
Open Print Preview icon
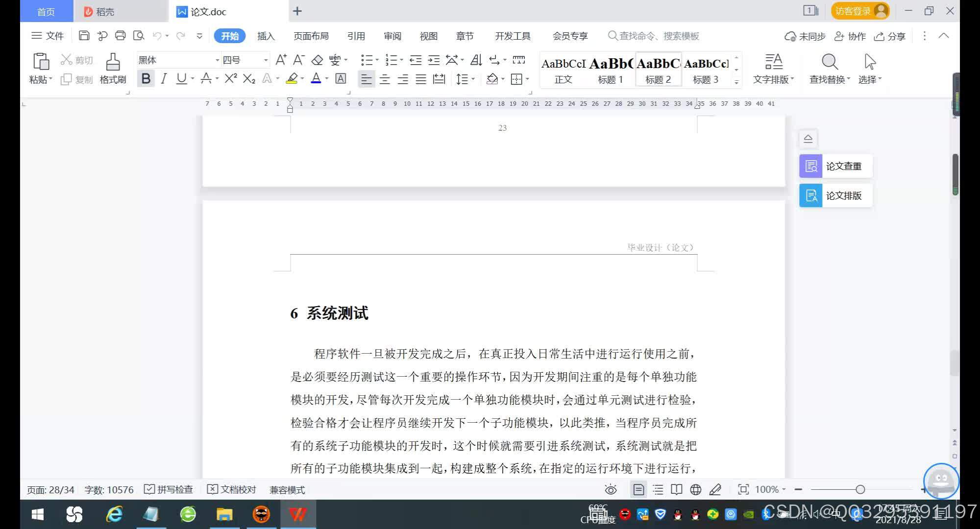[x=139, y=36]
